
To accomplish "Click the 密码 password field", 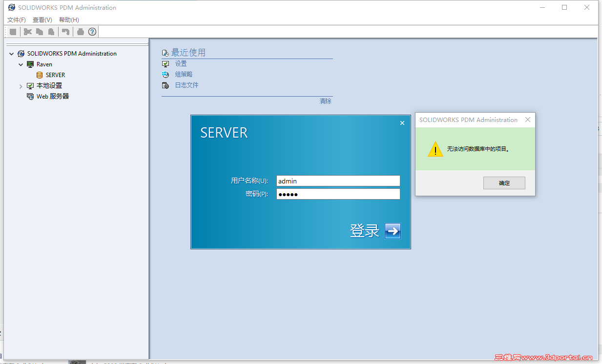I will pyautogui.click(x=338, y=194).
